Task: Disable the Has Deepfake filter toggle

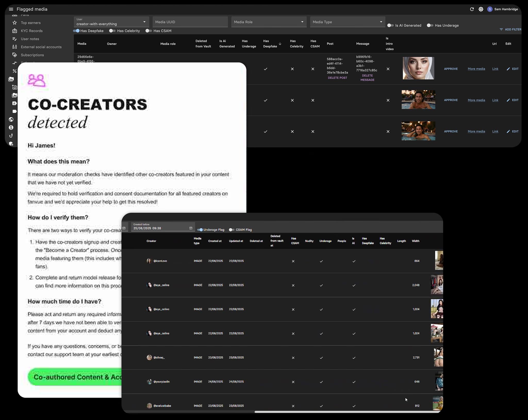Action: click(76, 31)
